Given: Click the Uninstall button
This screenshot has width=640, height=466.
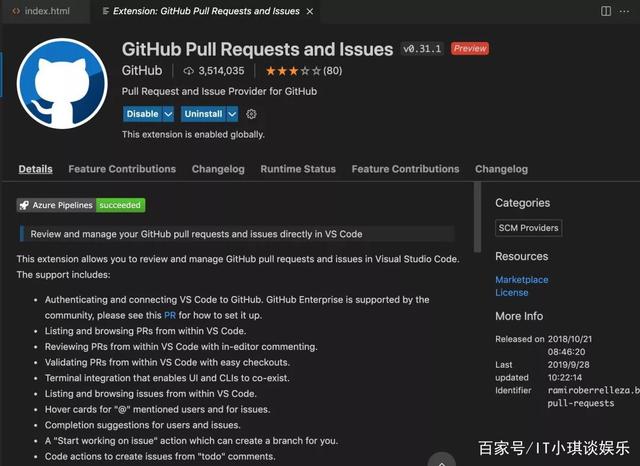Looking at the screenshot, I should coord(203,114).
